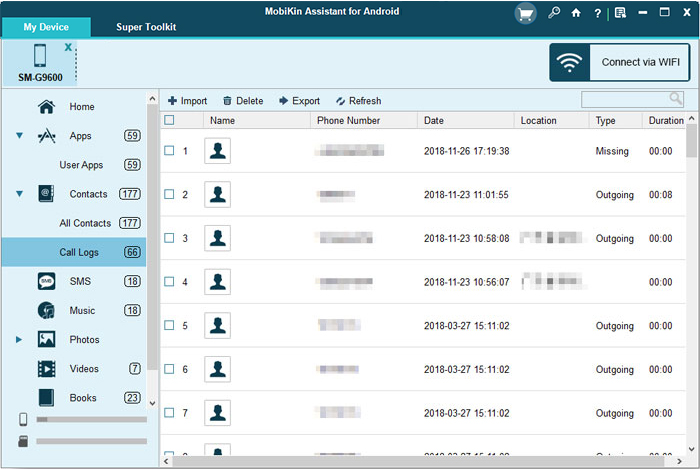
Task: Click call log table scroll down arrow
Action: (692, 449)
